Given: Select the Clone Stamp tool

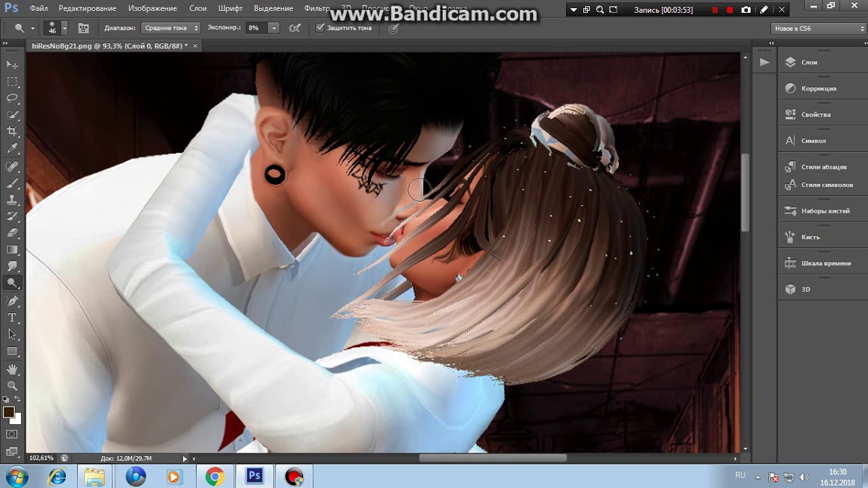Looking at the screenshot, I should [x=12, y=200].
